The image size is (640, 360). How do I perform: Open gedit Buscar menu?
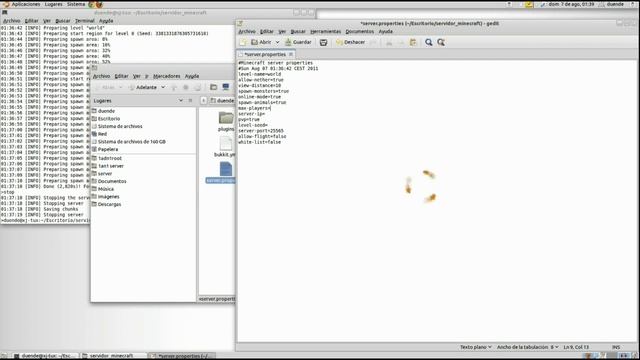point(298,31)
